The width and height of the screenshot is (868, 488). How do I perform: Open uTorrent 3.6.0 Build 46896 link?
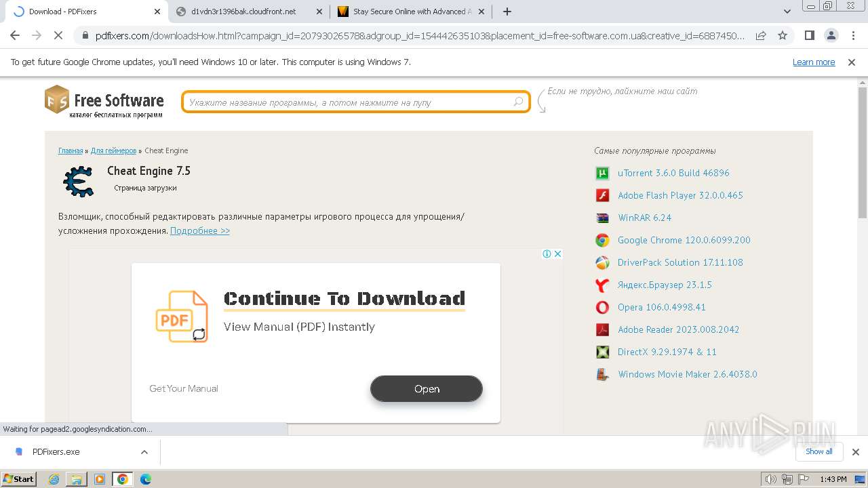click(673, 173)
